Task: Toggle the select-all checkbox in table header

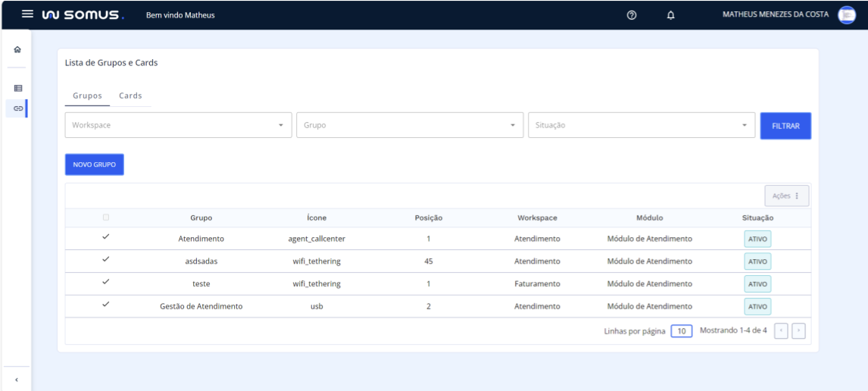Action: 106,217
